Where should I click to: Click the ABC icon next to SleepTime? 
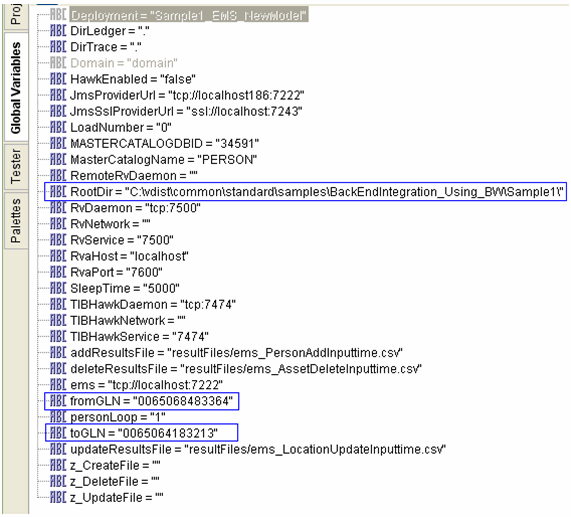pyautogui.click(x=58, y=288)
